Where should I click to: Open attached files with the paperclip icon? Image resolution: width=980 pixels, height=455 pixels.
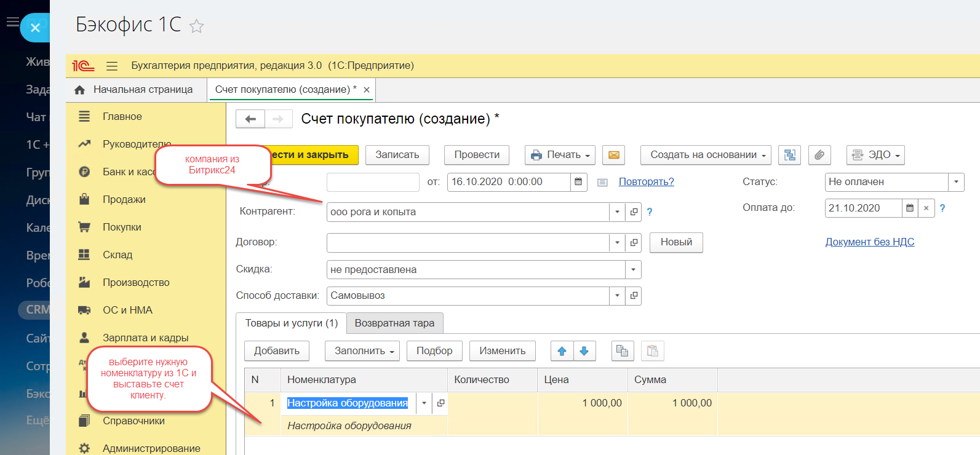819,155
